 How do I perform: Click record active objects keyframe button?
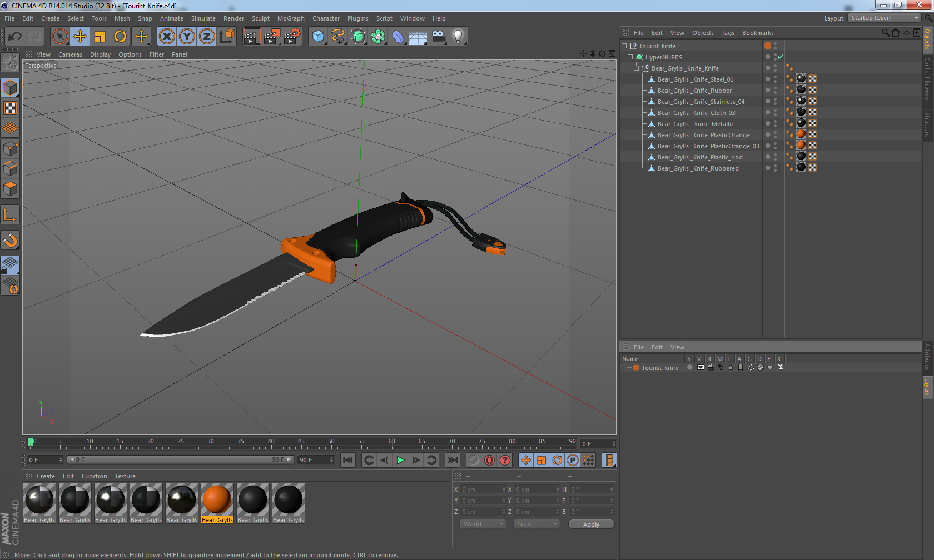474,460
